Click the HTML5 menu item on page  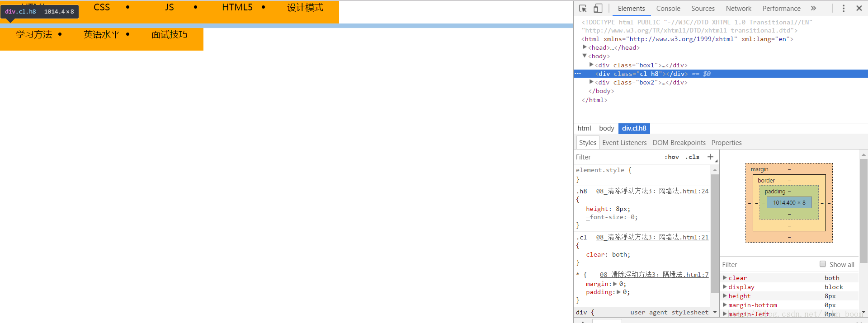coord(237,7)
